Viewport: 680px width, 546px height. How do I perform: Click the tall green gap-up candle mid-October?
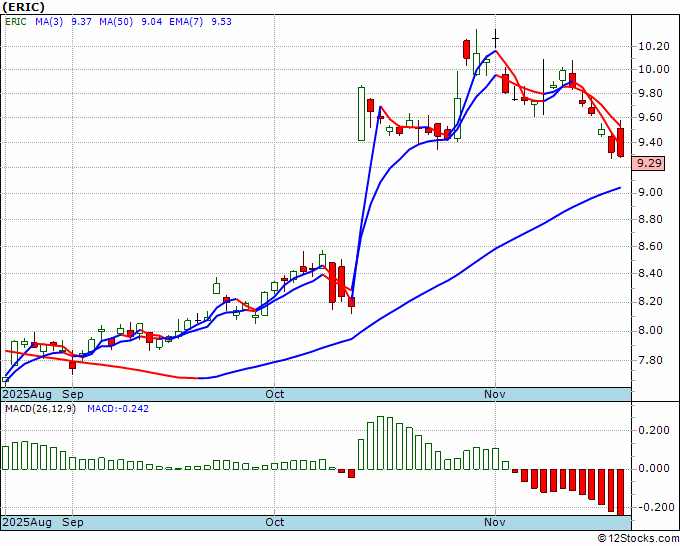coord(361,114)
